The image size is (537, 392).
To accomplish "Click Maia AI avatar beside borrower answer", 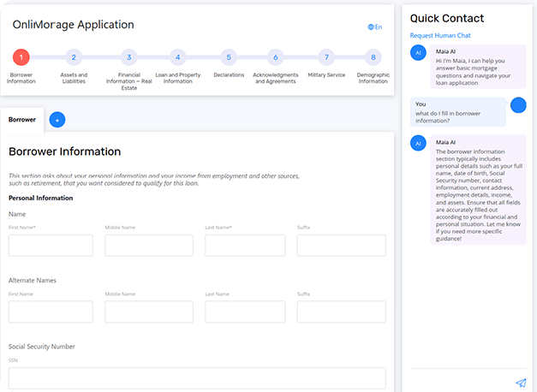I will [x=418, y=144].
